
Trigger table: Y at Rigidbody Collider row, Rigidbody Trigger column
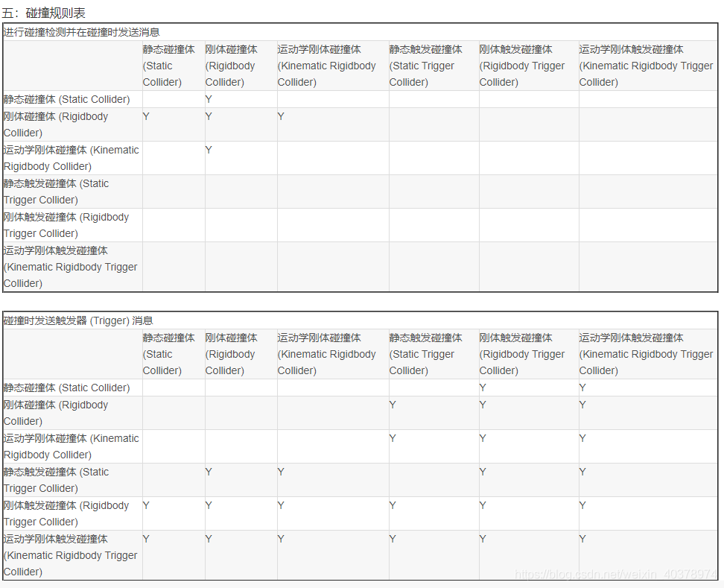[x=483, y=405]
